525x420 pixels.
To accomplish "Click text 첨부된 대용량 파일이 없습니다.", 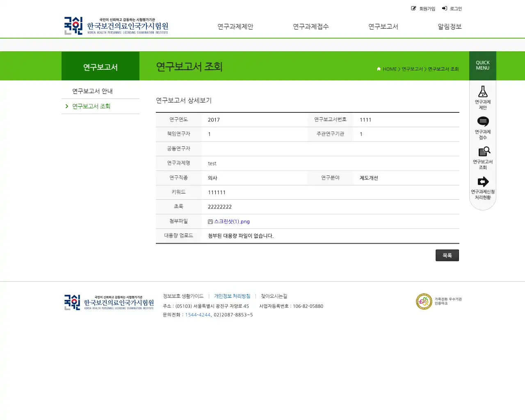I will [240, 236].
